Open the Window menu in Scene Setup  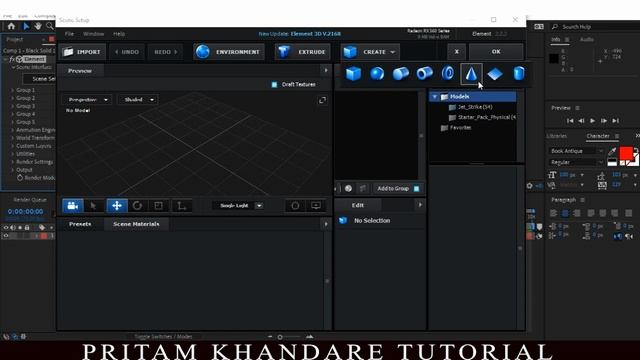coord(93,34)
